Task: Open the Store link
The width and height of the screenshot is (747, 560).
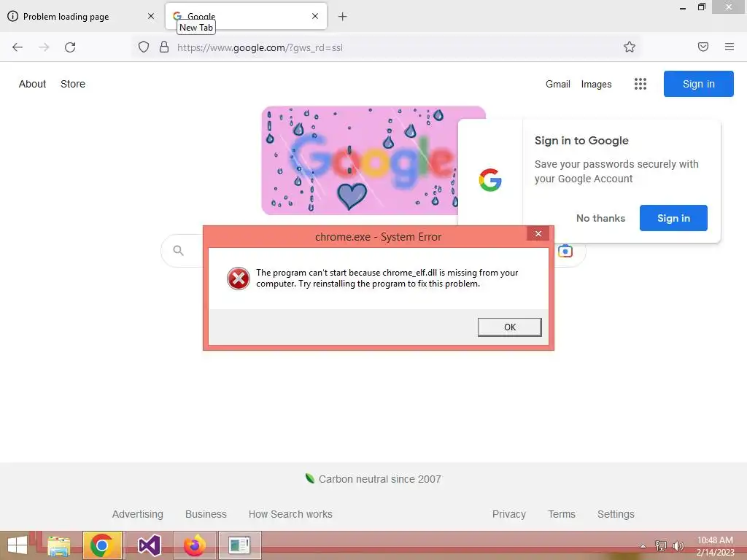Action: pos(73,84)
